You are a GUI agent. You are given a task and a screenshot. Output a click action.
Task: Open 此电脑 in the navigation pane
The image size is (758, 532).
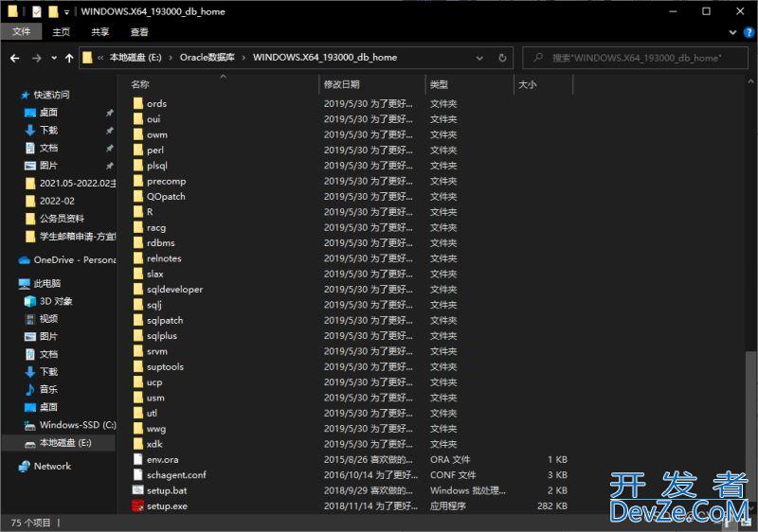[x=46, y=283]
